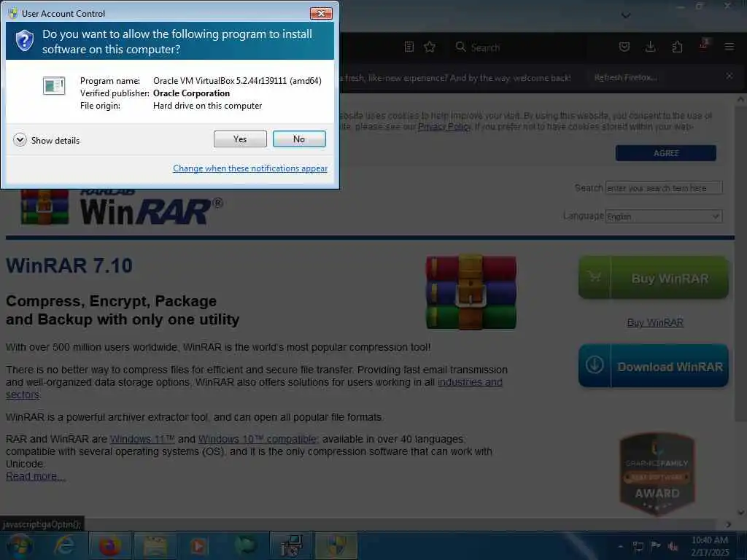
Task: Open the industries and sectors link
Action: 470,382
